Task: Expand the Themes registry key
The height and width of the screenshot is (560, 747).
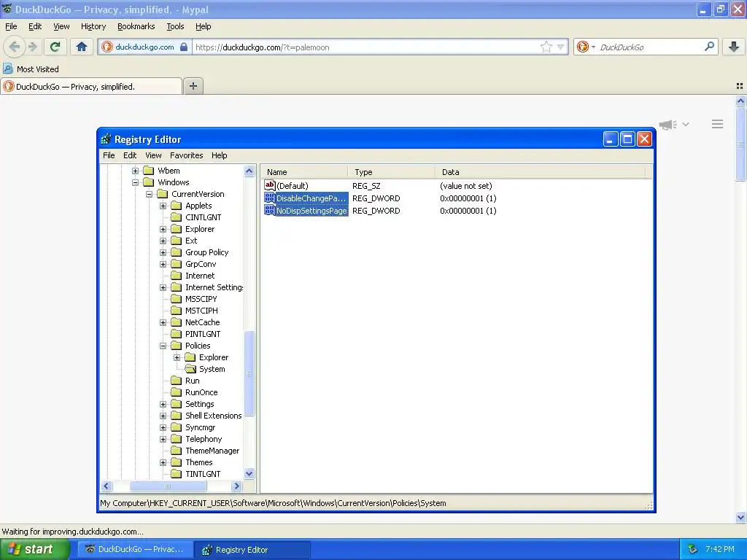Action: 163,462
